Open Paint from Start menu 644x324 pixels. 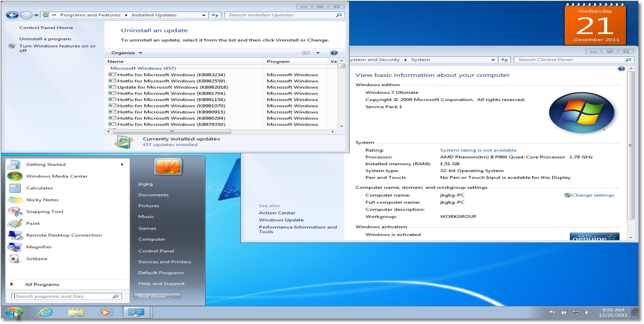click(33, 223)
